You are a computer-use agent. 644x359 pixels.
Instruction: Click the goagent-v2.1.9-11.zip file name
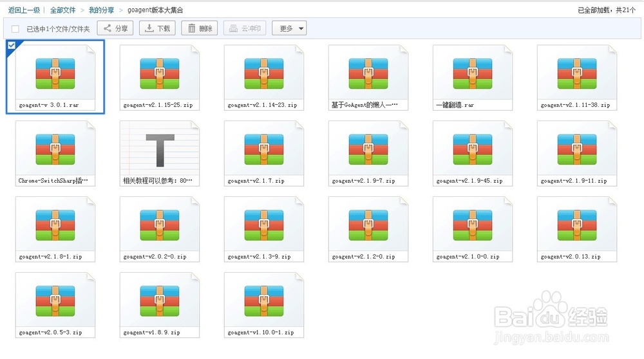pos(574,181)
